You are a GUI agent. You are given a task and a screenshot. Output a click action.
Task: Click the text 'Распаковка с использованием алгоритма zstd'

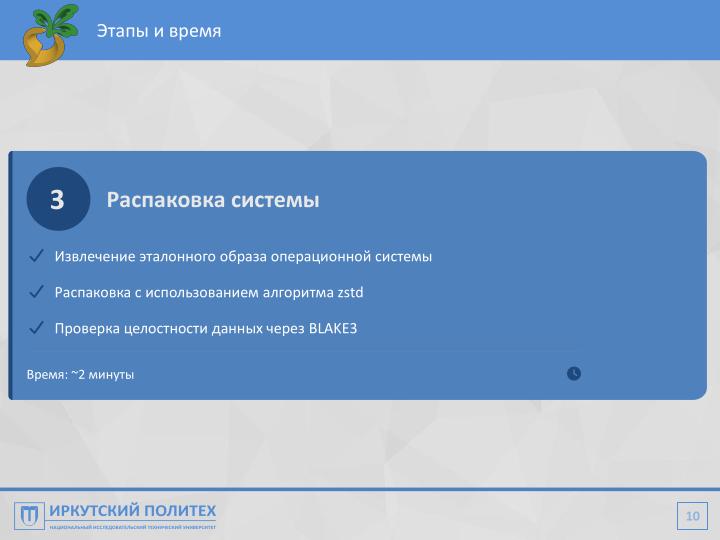point(209,292)
